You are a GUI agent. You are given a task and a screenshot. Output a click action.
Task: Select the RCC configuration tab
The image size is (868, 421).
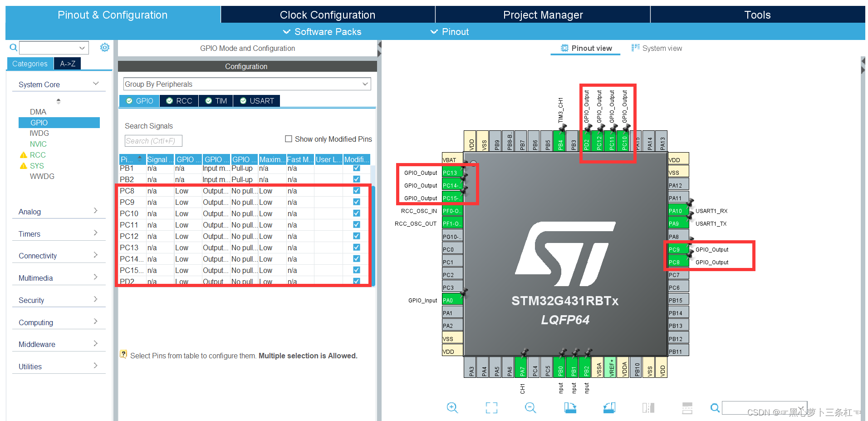179,101
